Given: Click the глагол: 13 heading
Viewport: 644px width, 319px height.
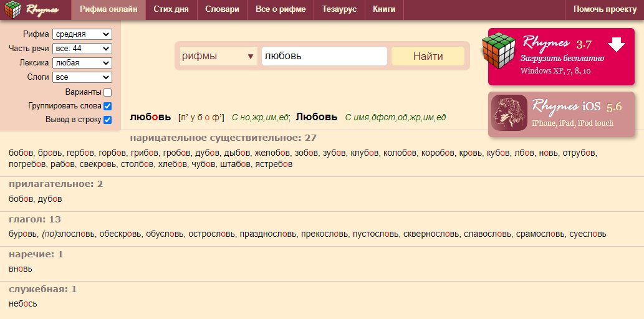Looking at the screenshot, I should pyautogui.click(x=34, y=219).
